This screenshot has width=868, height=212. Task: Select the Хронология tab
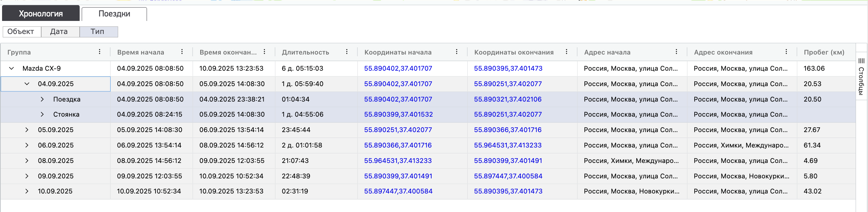tap(41, 14)
